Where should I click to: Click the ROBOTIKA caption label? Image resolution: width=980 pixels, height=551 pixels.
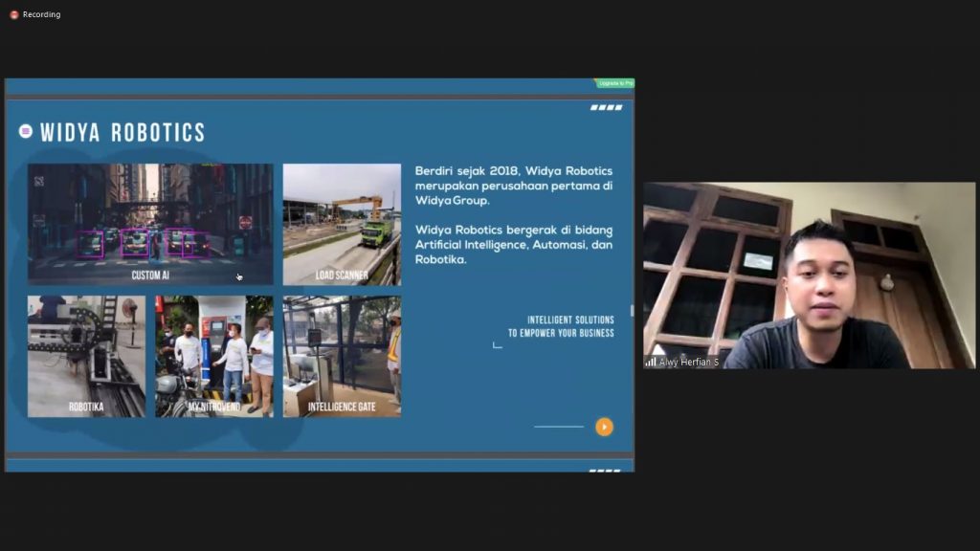86,407
